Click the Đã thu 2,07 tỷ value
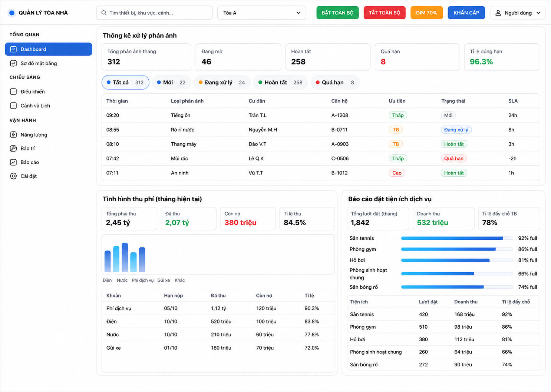Screen dimensions: 551x392 click(x=177, y=223)
